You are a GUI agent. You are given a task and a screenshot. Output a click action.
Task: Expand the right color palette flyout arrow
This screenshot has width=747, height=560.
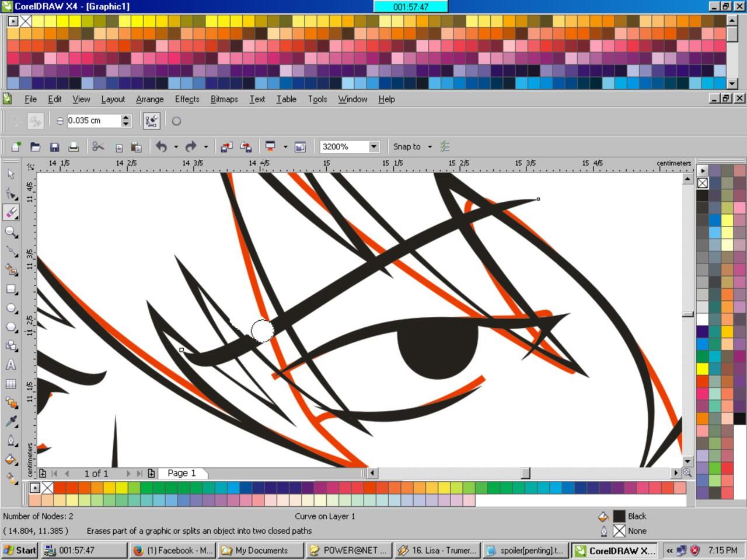click(x=703, y=170)
